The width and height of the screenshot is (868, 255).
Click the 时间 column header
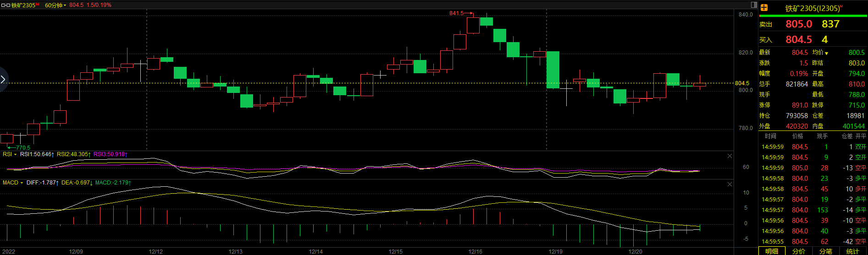770,136
